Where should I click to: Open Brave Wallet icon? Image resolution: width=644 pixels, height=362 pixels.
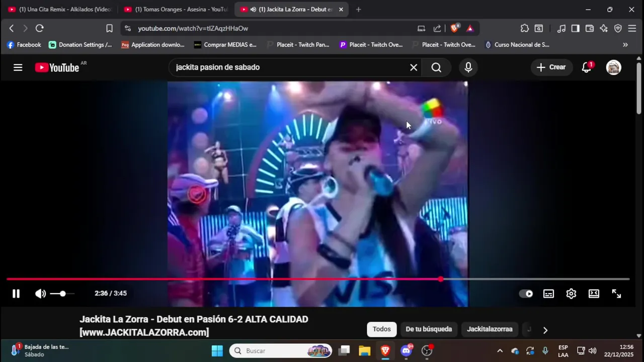(x=589, y=28)
